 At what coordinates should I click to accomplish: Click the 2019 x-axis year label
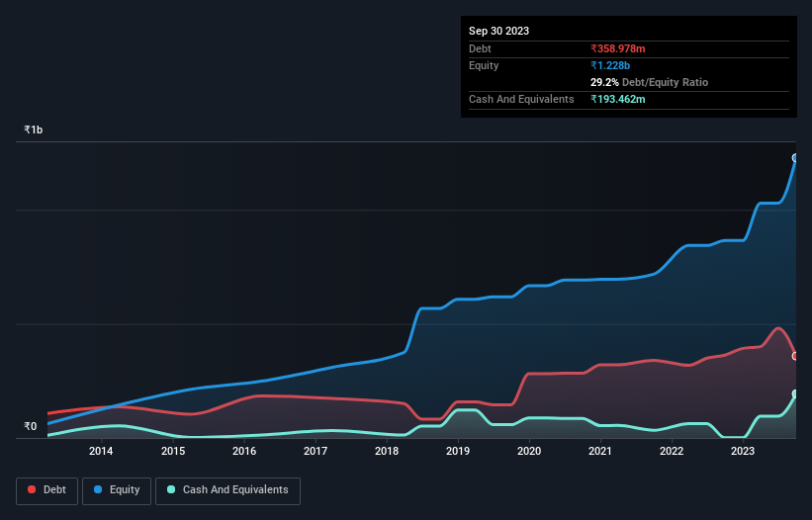458,451
